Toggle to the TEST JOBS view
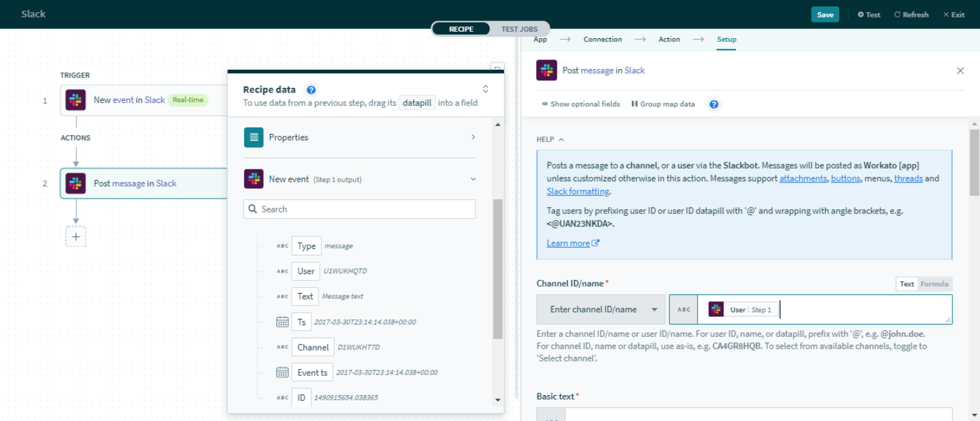980x421 pixels. click(519, 29)
